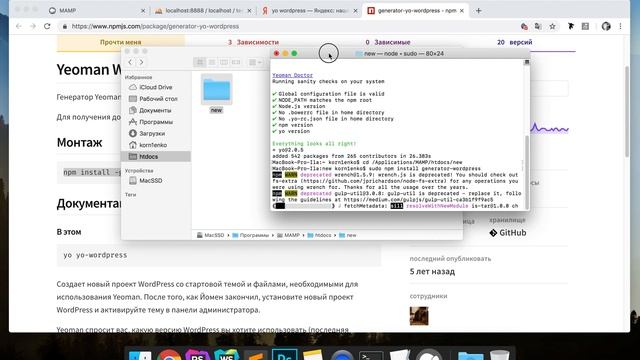Open a new browser tab
Screen dimensions: 640x360
tap(478, 11)
